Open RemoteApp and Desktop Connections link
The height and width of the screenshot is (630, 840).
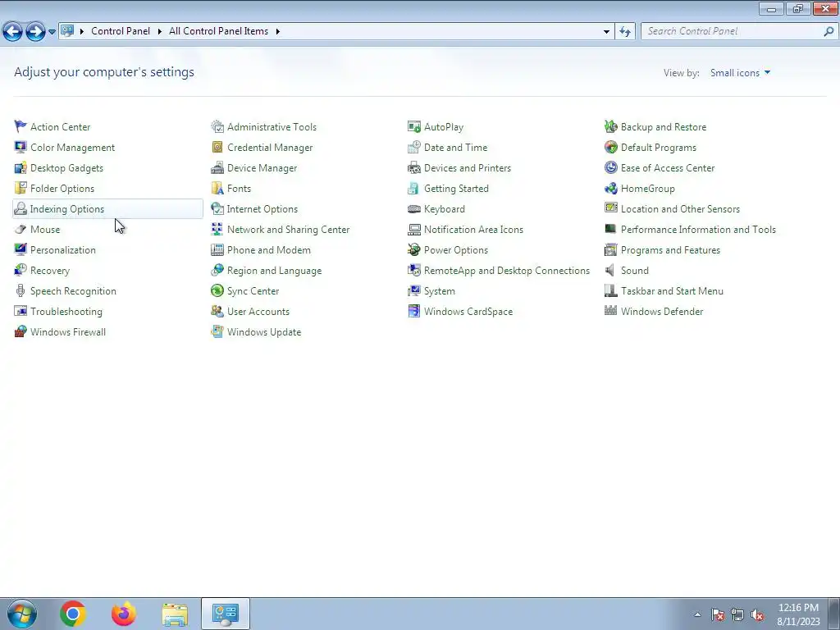(x=507, y=271)
